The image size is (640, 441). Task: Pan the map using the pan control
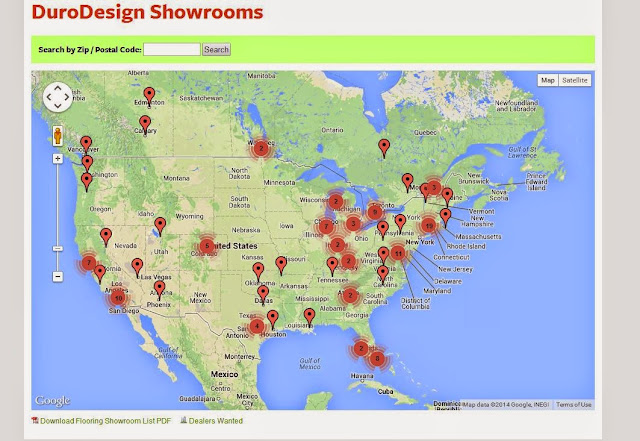click(x=58, y=97)
